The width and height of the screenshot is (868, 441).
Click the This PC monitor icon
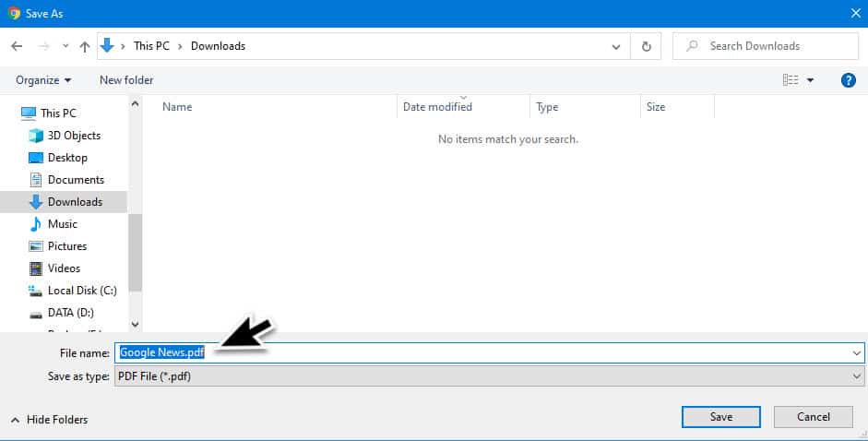tap(29, 113)
